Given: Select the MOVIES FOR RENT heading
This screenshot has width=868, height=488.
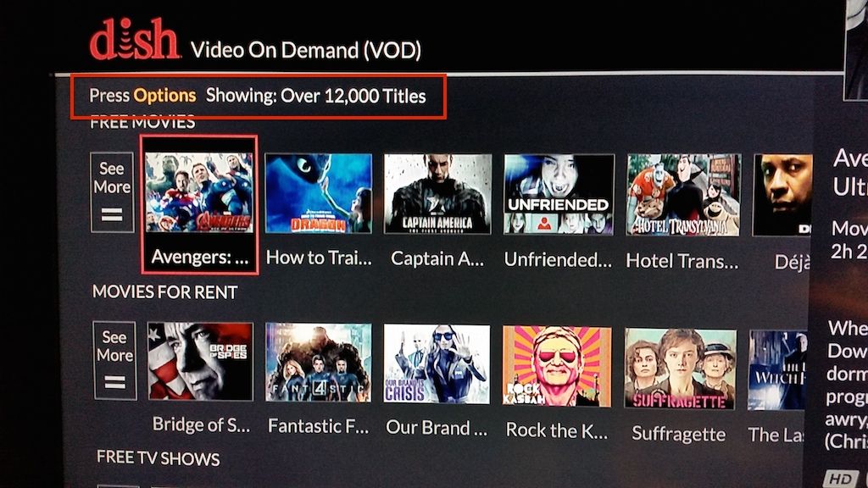Looking at the screenshot, I should 165,291.
